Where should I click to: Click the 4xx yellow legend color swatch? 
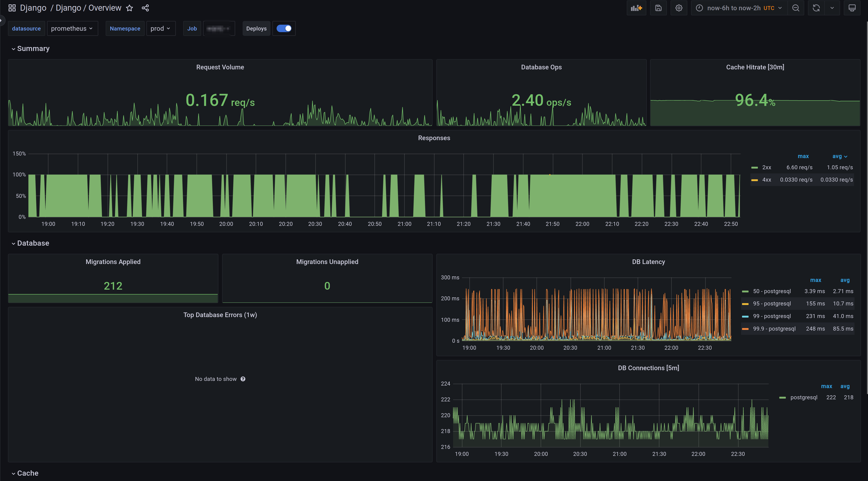[754, 180]
